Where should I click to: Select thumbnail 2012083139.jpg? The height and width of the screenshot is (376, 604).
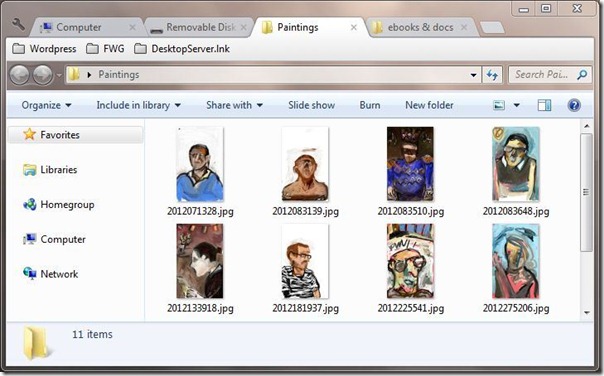[305, 164]
